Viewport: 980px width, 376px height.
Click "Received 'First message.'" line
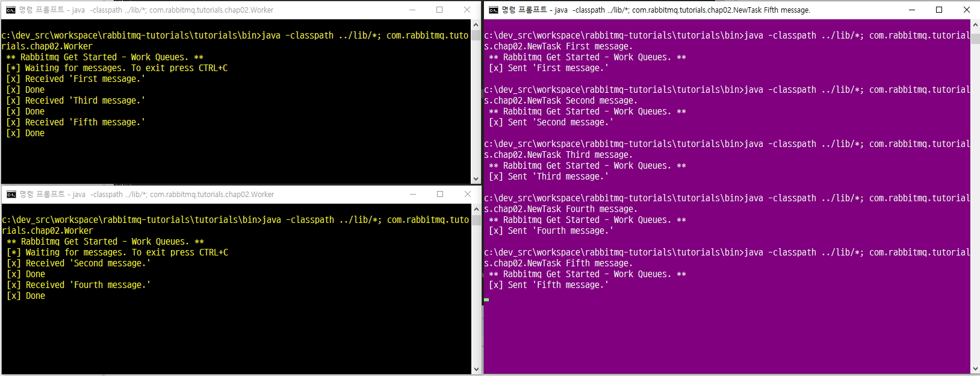75,79
